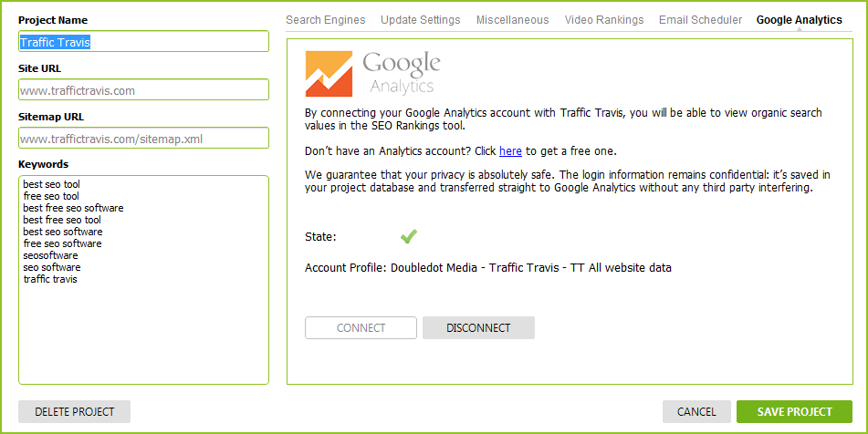The width and height of the screenshot is (868, 434).
Task: Switch to the Update Settings tab
Action: click(x=420, y=20)
